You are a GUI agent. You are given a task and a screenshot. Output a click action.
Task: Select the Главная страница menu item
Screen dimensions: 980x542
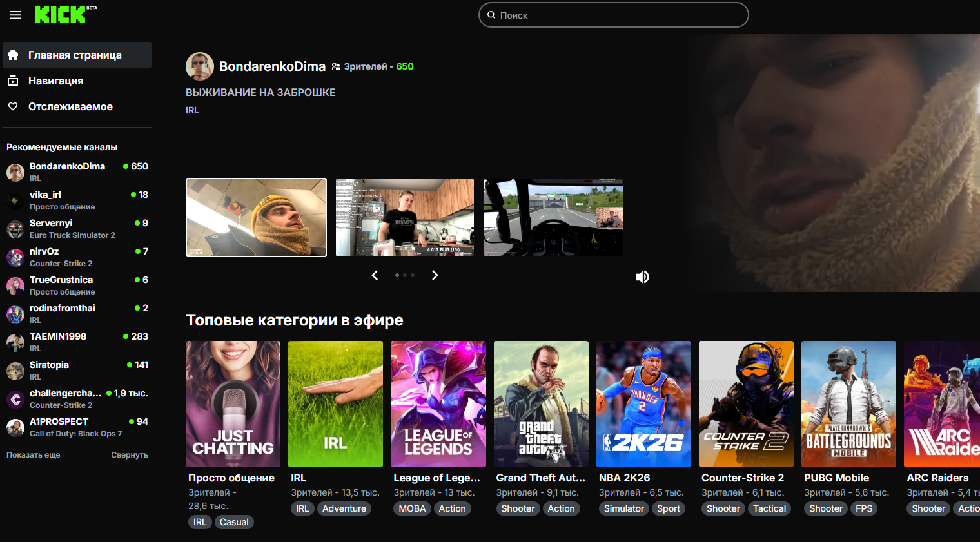tap(77, 55)
